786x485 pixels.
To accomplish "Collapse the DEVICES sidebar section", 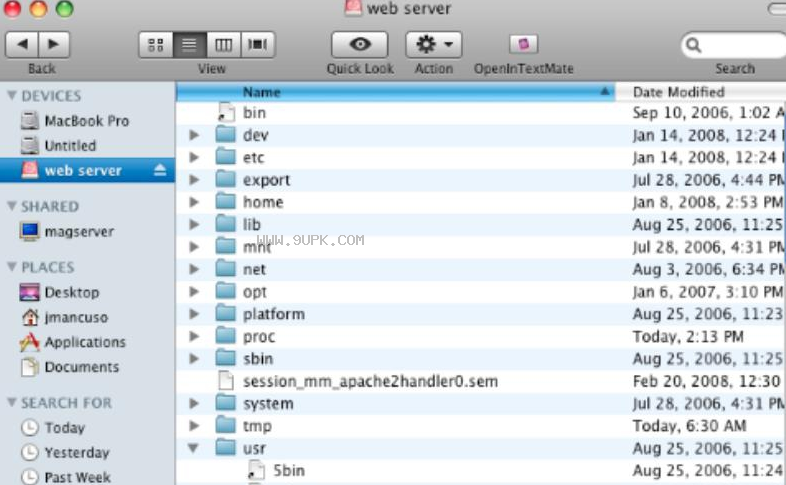I will (12, 95).
